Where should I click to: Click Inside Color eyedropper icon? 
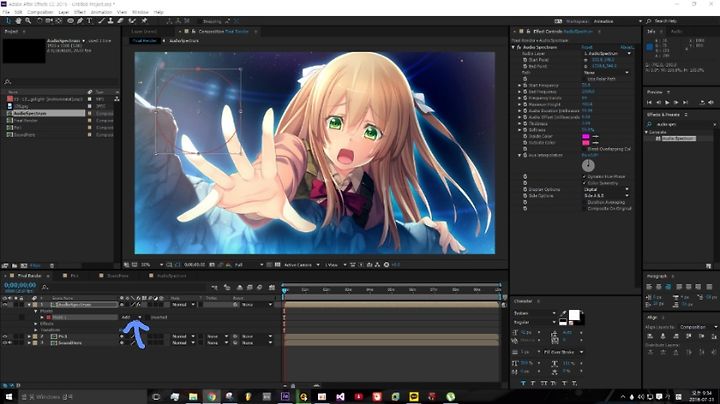coord(596,136)
